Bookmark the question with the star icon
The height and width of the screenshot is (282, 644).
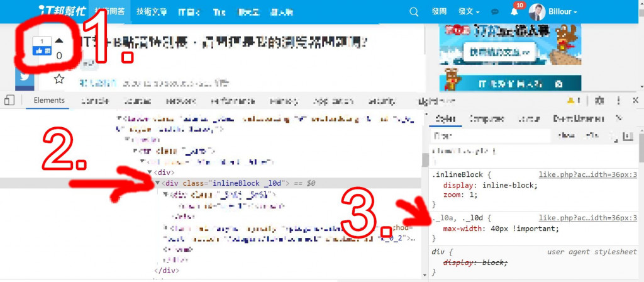click(x=59, y=79)
